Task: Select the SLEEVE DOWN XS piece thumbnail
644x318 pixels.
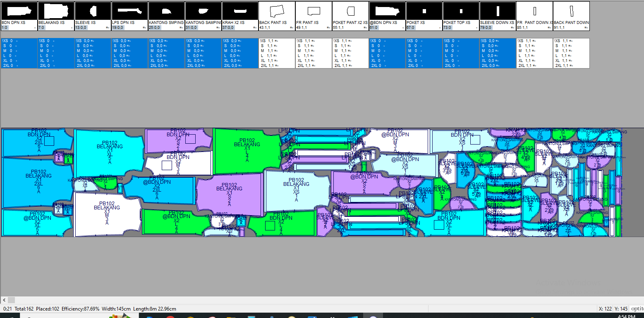Action: click(498, 11)
